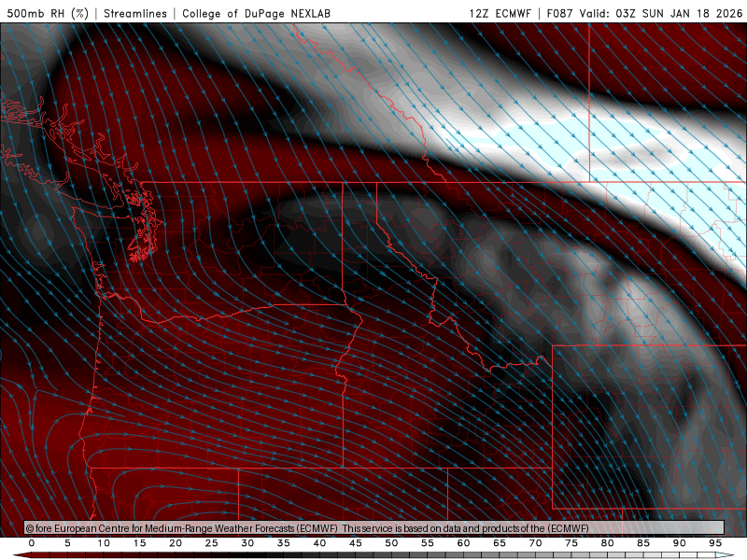Select the '60' humidity scale value

click(463, 543)
